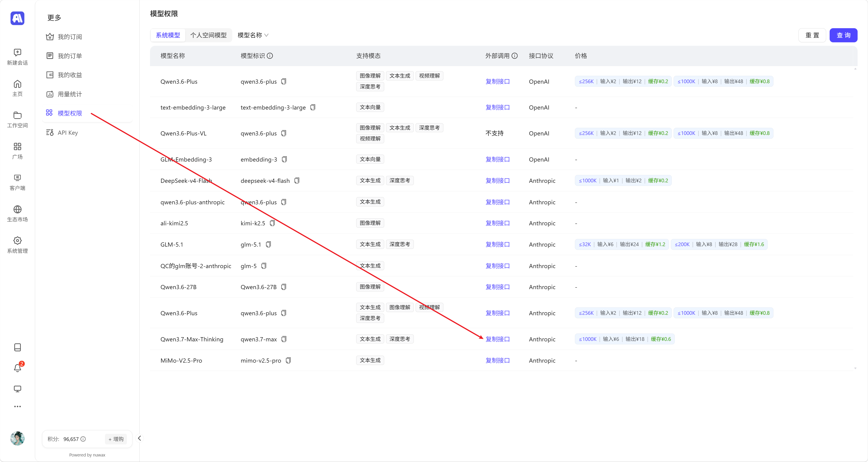The width and height of the screenshot is (868, 462).
Task: Open the user avatar profile
Action: (x=18, y=438)
